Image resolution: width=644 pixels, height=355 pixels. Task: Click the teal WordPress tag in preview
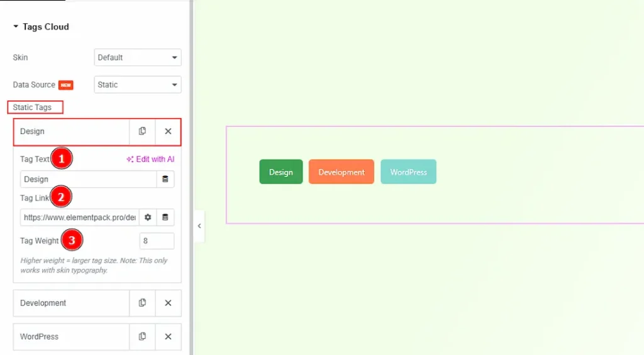point(408,172)
